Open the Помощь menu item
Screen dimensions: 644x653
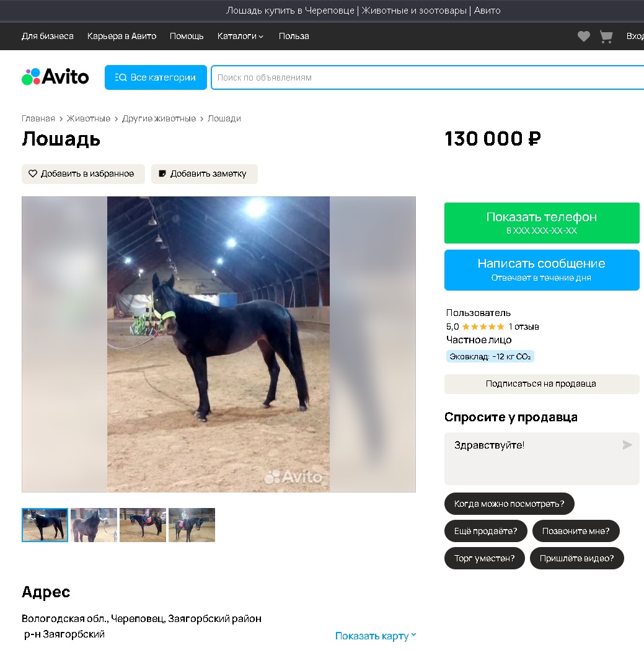tap(187, 36)
